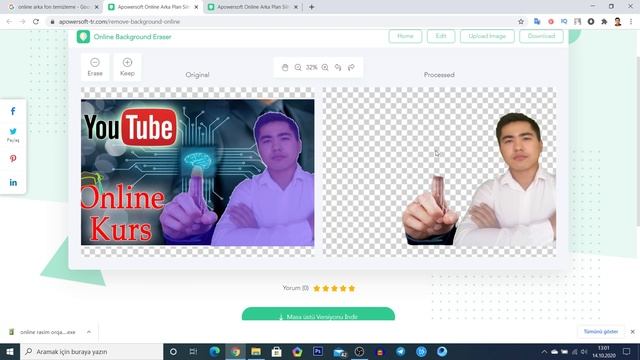Viewport: 640px width, 360px height.
Task: Open Telegram from the taskbar
Action: (x=400, y=351)
